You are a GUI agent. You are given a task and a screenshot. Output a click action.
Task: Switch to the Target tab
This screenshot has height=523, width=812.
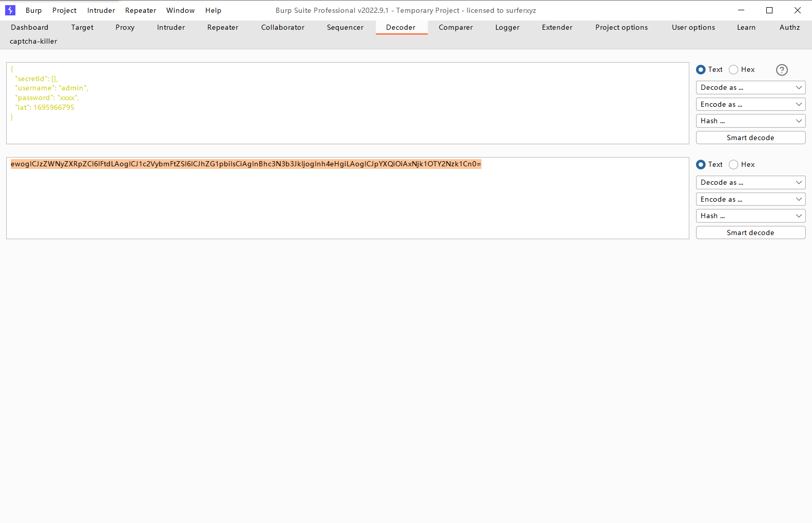point(83,28)
